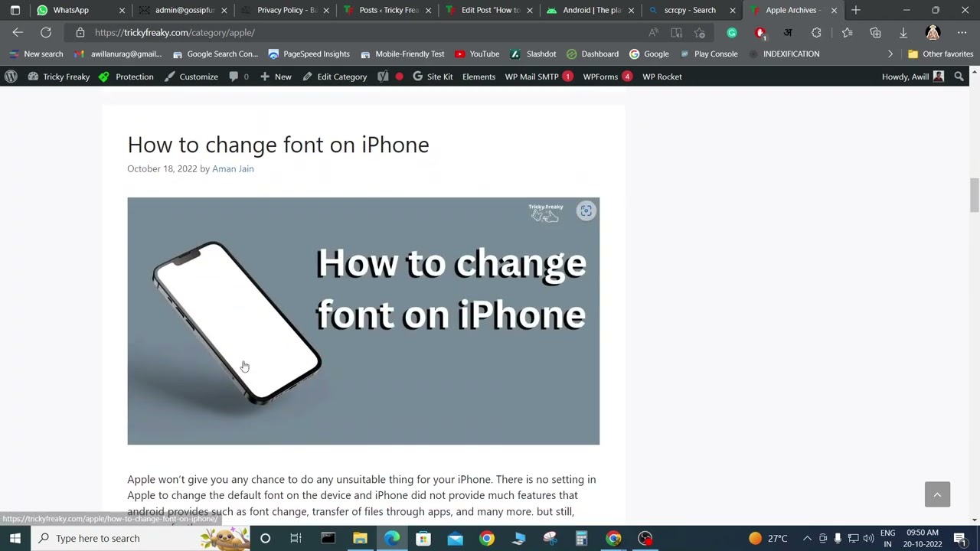
Task: Open the Immersive reader icon
Action: click(x=676, y=33)
